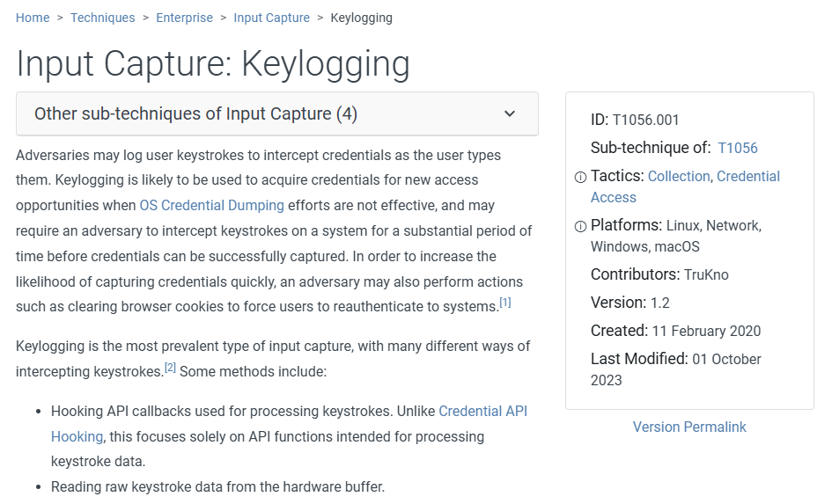Go to Home in the breadcrumb

click(33, 18)
